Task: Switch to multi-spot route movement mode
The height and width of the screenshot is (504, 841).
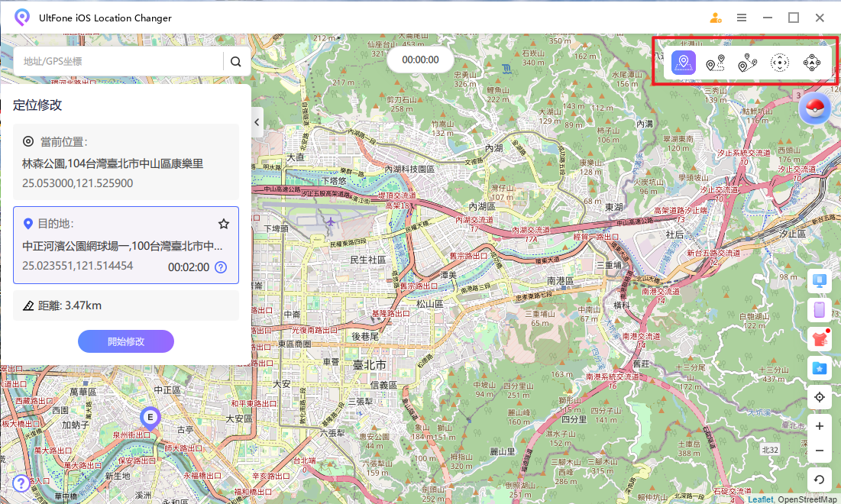Action: coord(747,63)
